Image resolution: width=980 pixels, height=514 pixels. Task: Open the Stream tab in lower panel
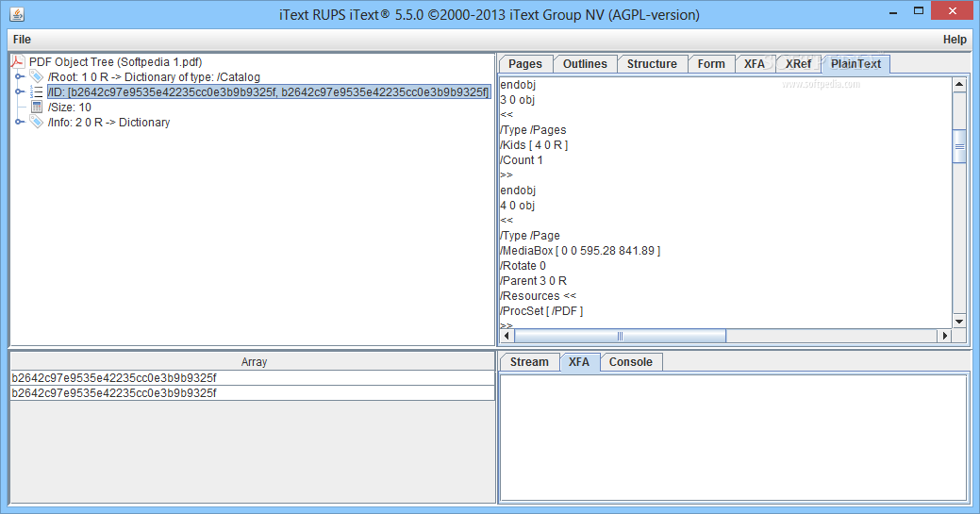(x=529, y=362)
